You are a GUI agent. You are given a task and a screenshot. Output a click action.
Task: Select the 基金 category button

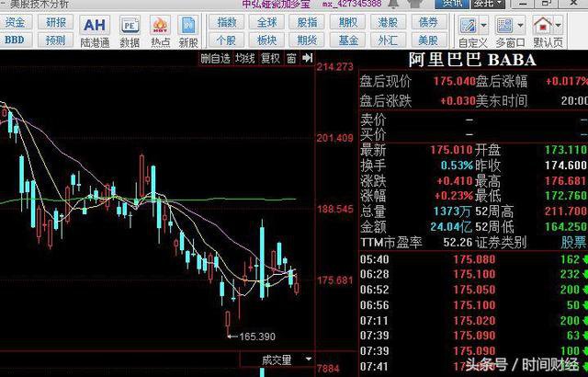pos(347,40)
